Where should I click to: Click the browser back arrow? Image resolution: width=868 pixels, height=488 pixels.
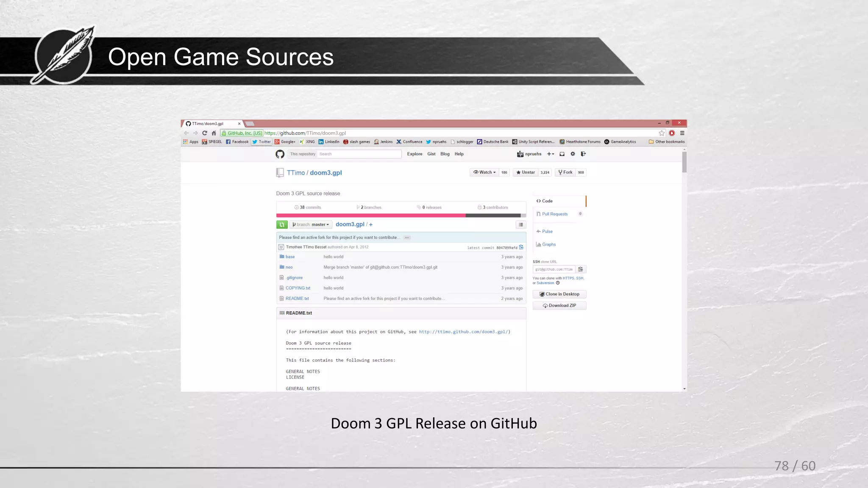186,133
